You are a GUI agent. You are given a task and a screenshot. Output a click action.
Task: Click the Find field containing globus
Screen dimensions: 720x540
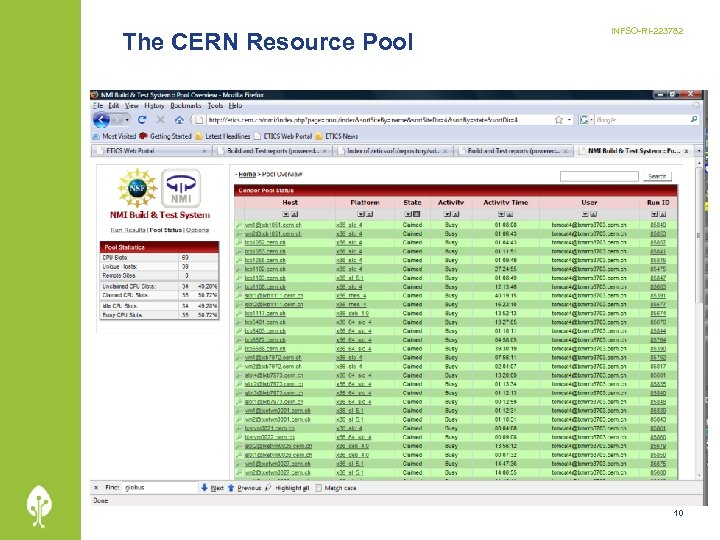[x=159, y=488]
